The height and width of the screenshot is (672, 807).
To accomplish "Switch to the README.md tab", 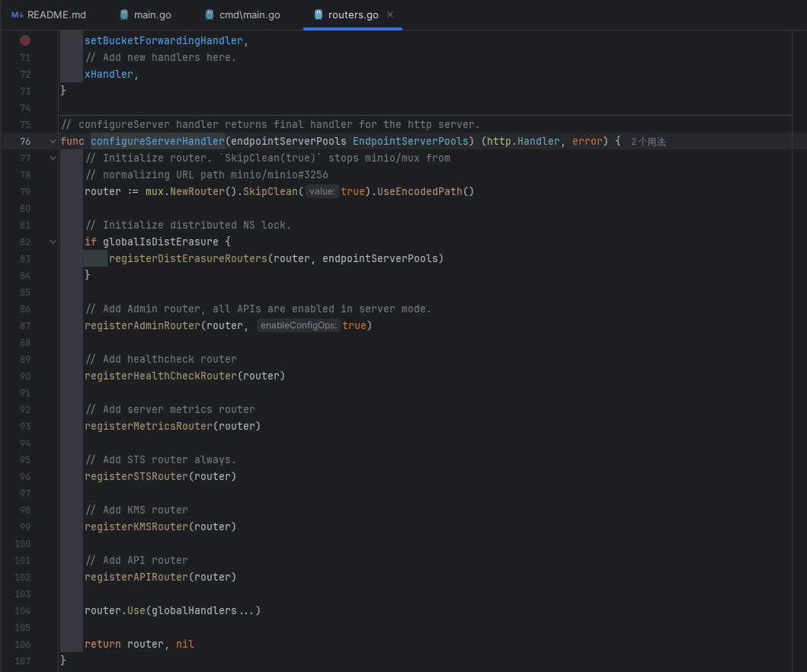I will pyautogui.click(x=49, y=15).
